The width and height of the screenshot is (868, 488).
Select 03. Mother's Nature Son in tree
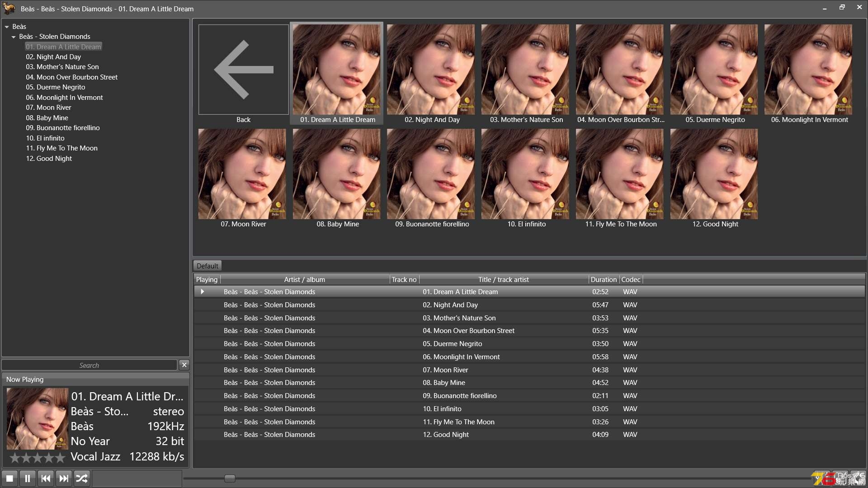tap(62, 67)
